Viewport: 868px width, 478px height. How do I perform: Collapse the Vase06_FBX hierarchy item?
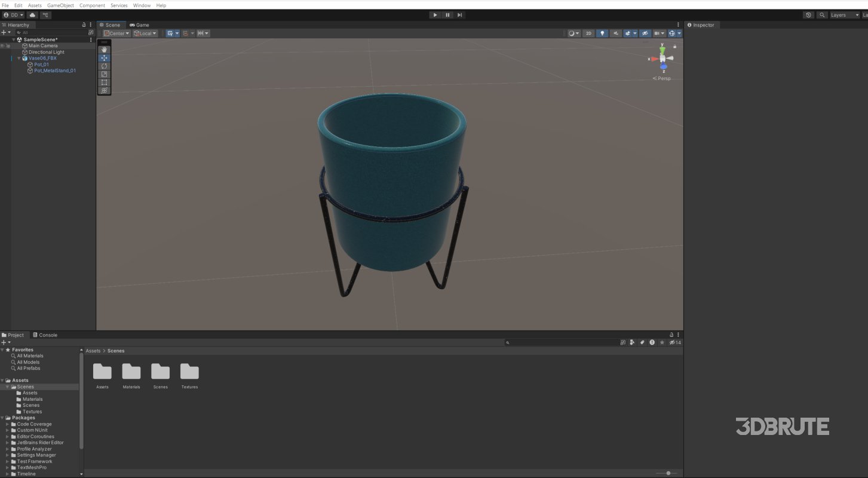pos(19,58)
